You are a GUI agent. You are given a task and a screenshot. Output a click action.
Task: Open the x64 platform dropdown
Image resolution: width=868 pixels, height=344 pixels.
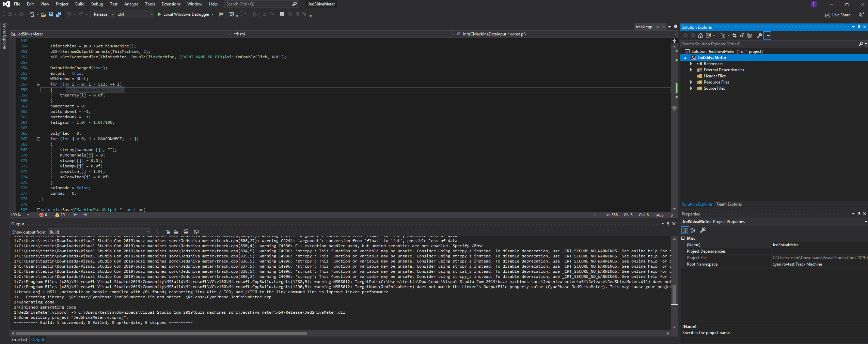tap(135, 14)
